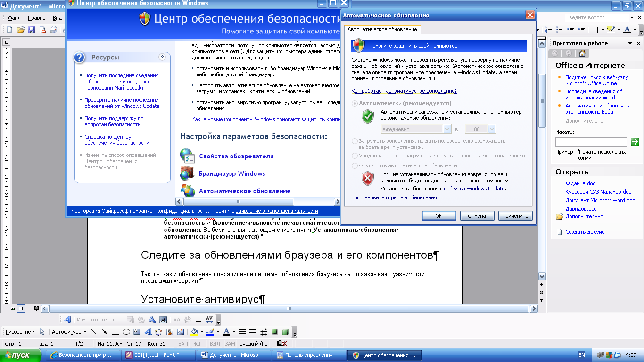Open the Автофигуры shapes menu
The image size is (644, 362).
(69, 332)
